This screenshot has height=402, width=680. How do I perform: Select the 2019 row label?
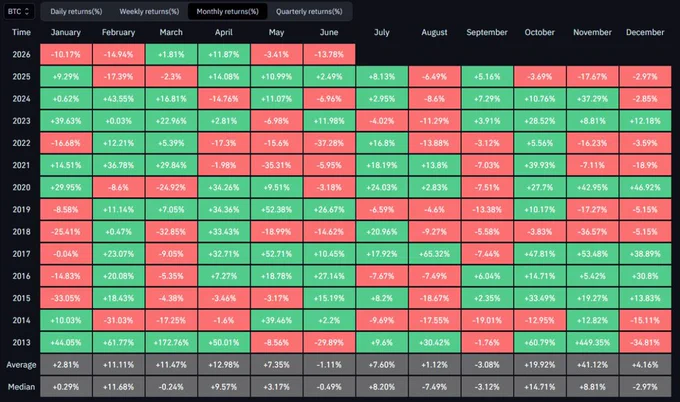click(21, 209)
